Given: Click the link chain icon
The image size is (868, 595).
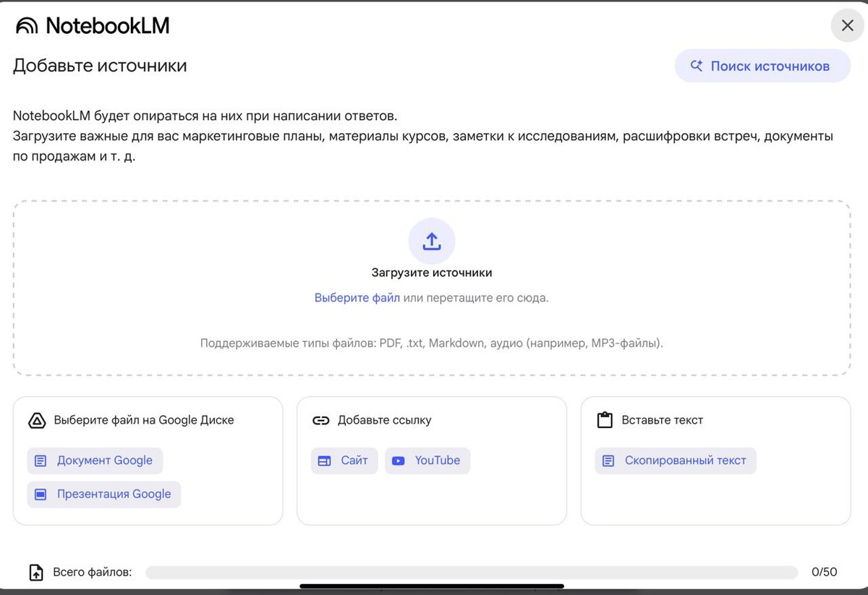Looking at the screenshot, I should tap(320, 420).
